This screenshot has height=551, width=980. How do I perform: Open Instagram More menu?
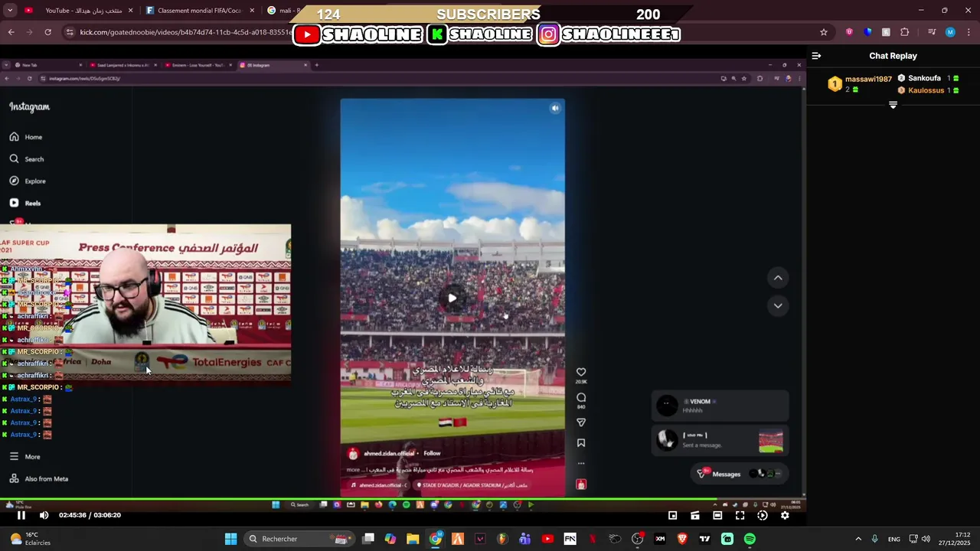(x=24, y=457)
